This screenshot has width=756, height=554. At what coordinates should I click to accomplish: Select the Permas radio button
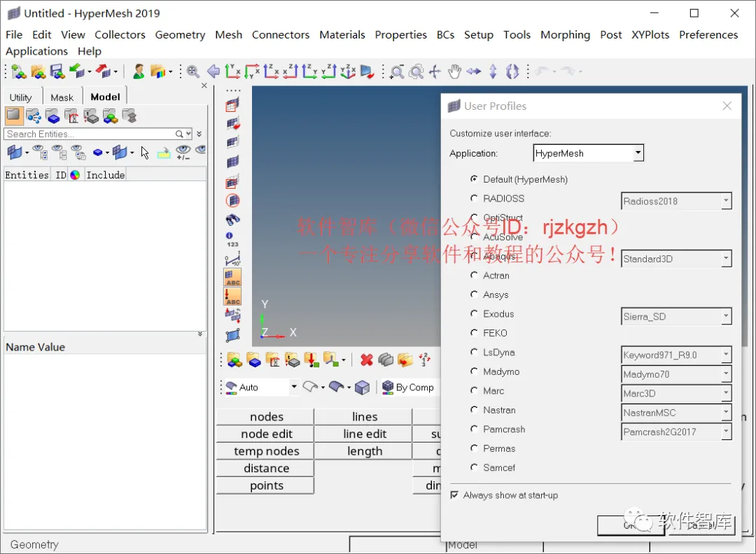click(x=474, y=448)
